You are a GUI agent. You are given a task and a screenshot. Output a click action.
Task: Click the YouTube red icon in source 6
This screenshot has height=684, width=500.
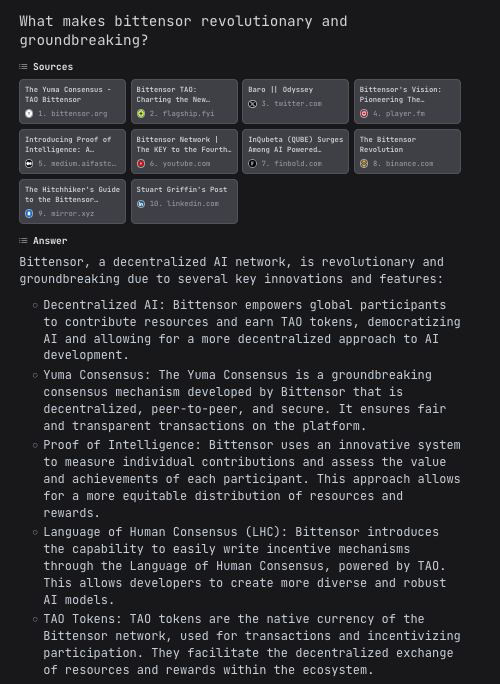[x=140, y=164]
